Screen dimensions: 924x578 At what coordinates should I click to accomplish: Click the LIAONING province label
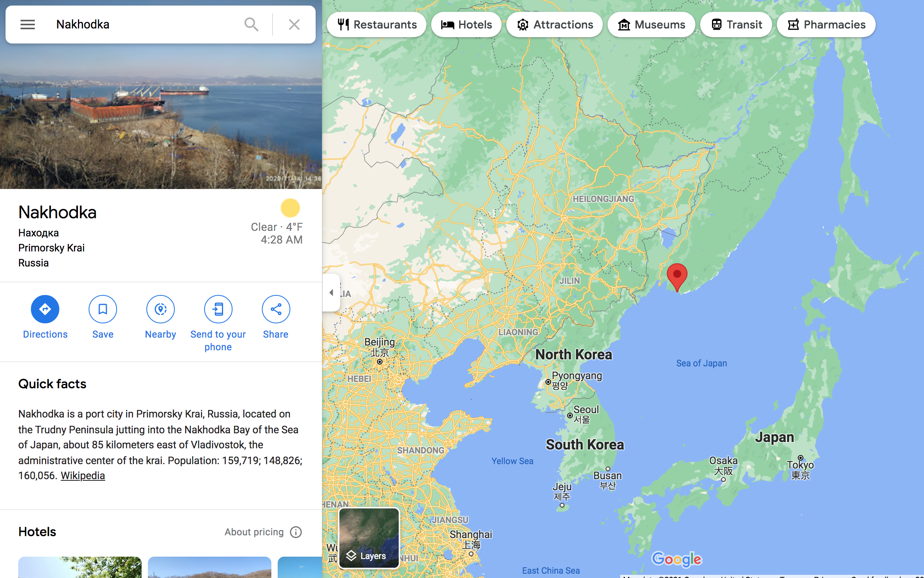coord(518,332)
